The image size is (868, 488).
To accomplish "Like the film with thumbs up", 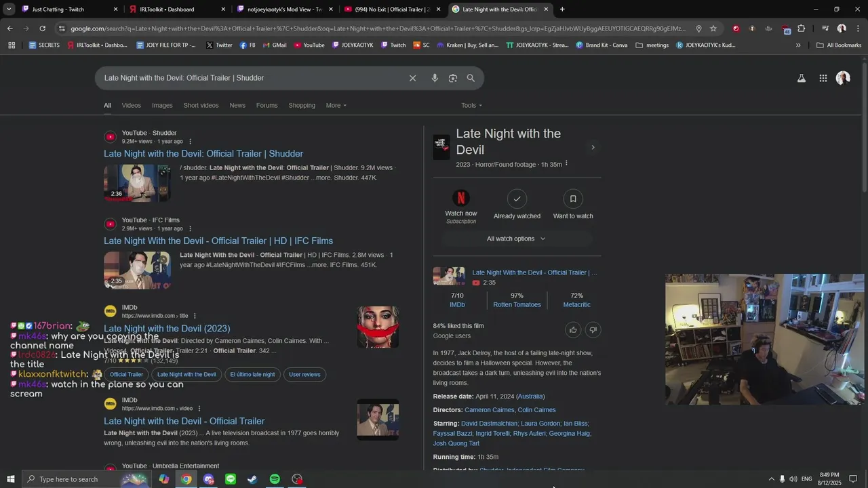I will click(573, 330).
